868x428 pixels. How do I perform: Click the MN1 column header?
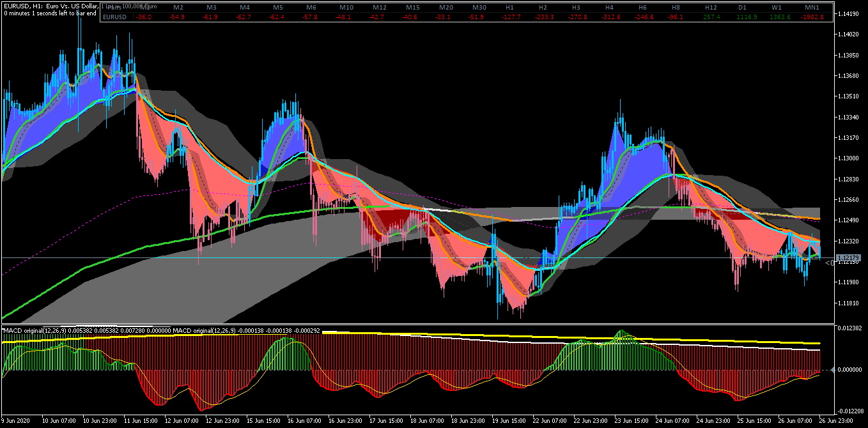click(812, 7)
